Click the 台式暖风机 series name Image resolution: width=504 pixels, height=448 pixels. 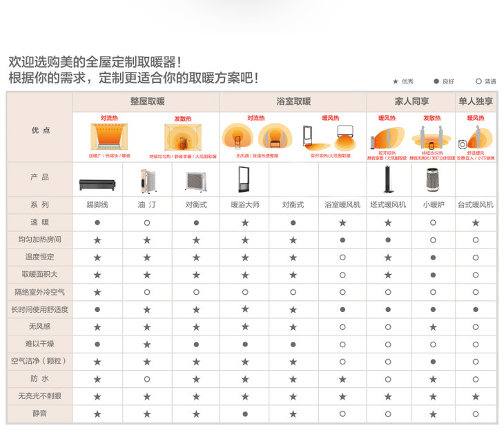[476, 205]
